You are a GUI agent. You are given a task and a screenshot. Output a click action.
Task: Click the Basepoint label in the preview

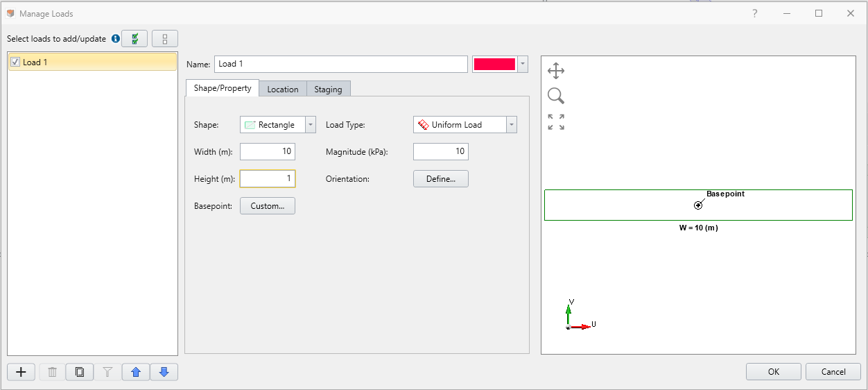[x=725, y=194]
